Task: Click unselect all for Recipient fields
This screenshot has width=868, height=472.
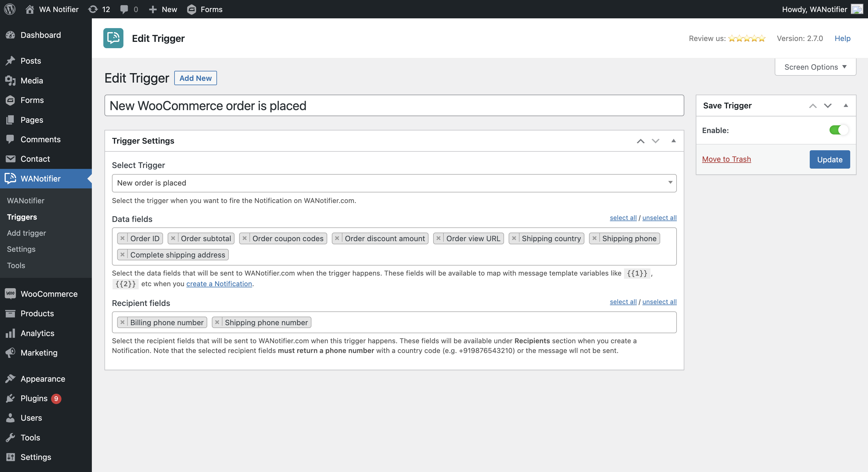Action: click(659, 302)
